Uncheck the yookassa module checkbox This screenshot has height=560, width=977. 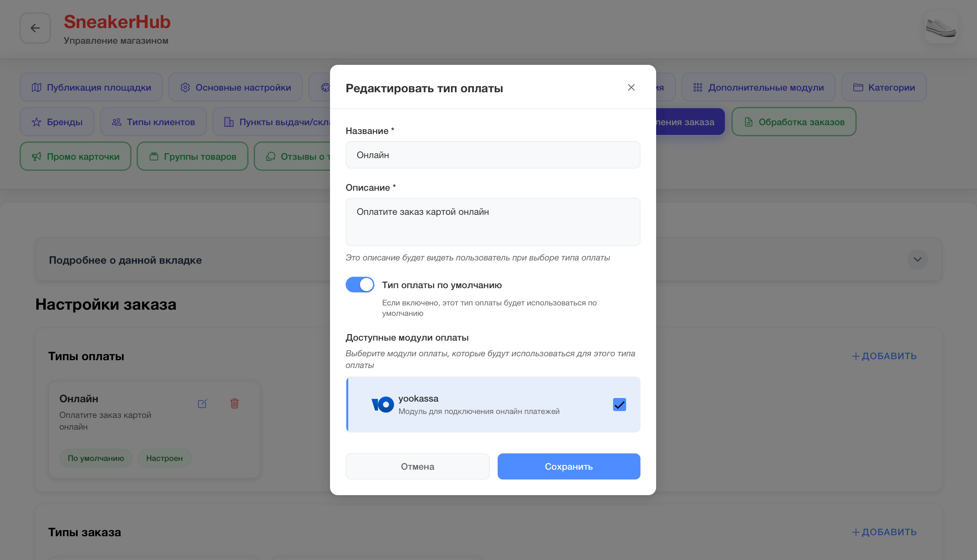619,405
